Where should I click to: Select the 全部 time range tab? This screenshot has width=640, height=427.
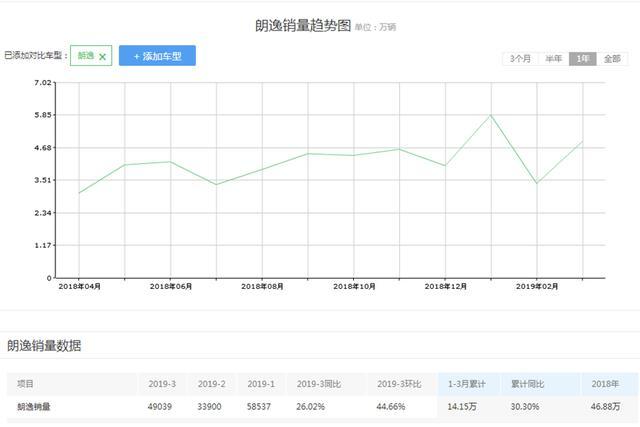pyautogui.click(x=612, y=59)
